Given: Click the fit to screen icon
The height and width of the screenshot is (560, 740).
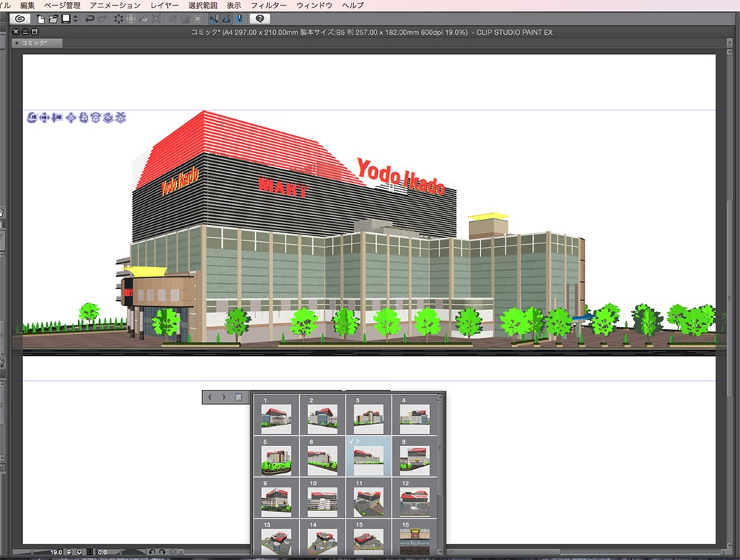Looking at the screenshot, I should tap(90, 552).
